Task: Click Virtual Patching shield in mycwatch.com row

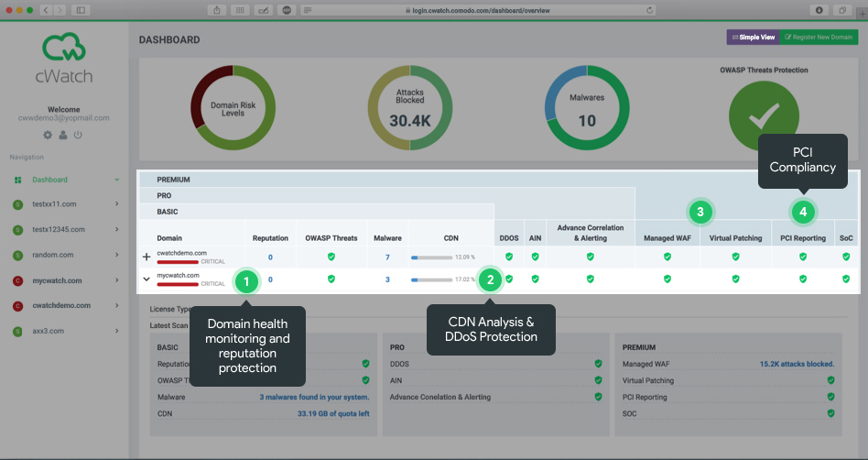Action: point(735,279)
